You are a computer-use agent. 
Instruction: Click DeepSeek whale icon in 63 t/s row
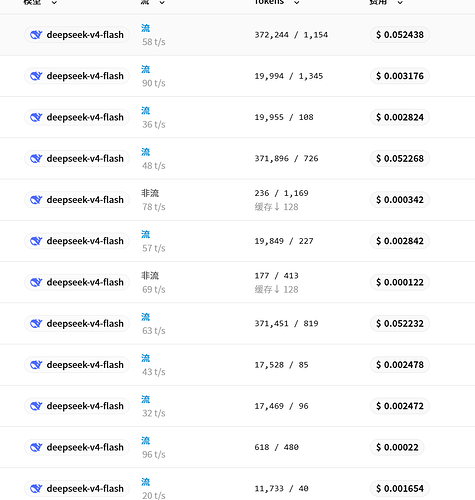36,323
